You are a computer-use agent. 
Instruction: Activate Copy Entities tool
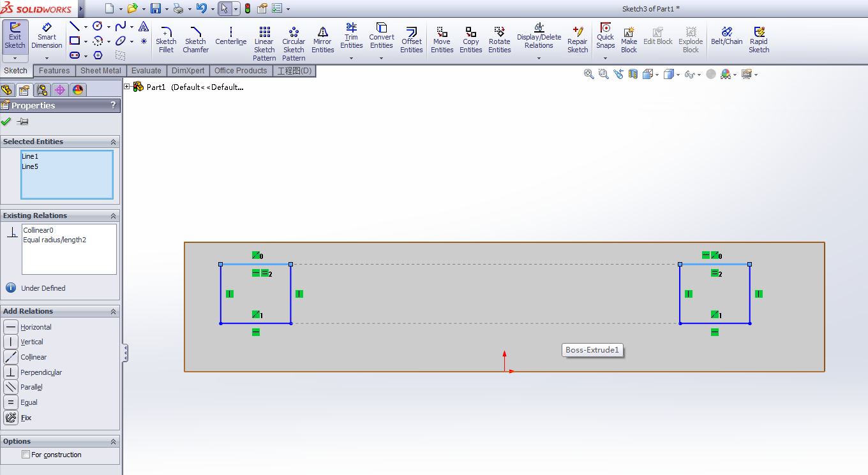(471, 41)
